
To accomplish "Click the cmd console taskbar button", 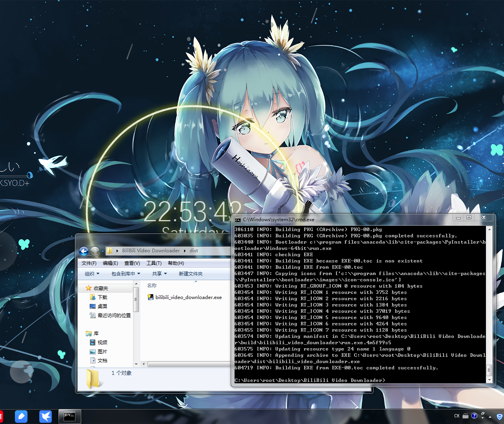I will (69, 417).
